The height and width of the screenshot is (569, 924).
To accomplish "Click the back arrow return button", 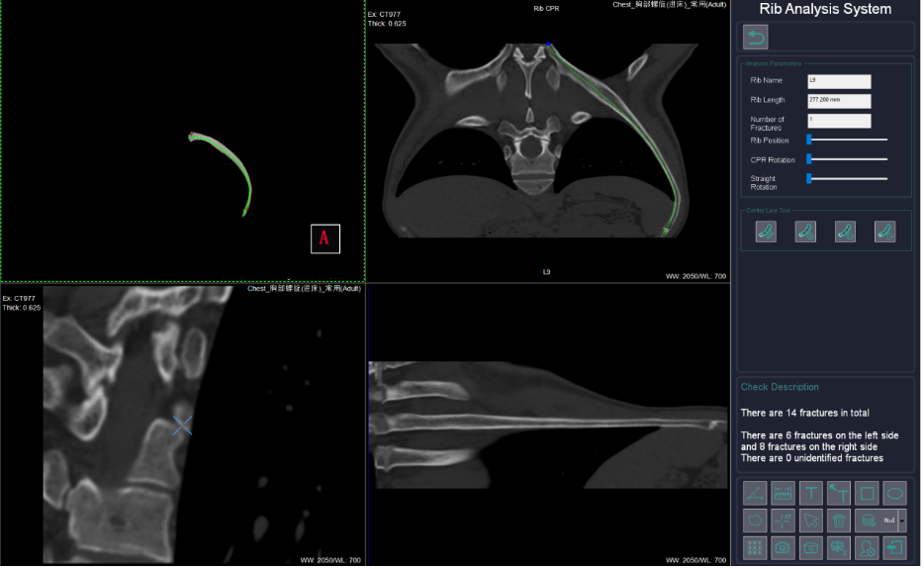I will tap(755, 38).
